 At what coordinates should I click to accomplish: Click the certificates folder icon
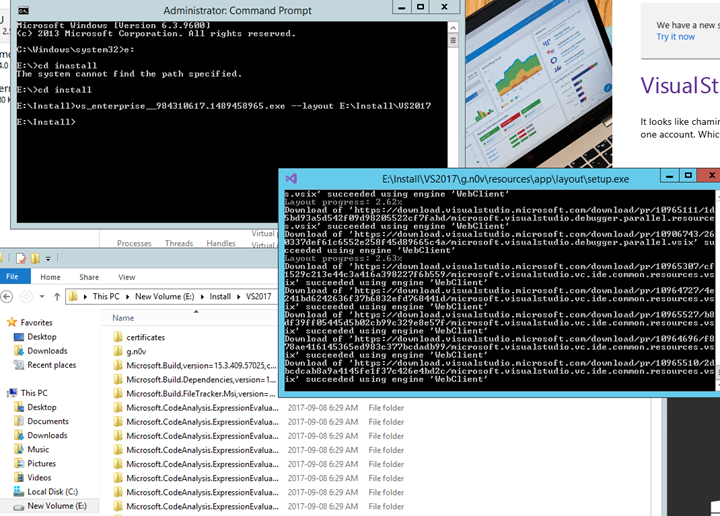click(x=118, y=337)
